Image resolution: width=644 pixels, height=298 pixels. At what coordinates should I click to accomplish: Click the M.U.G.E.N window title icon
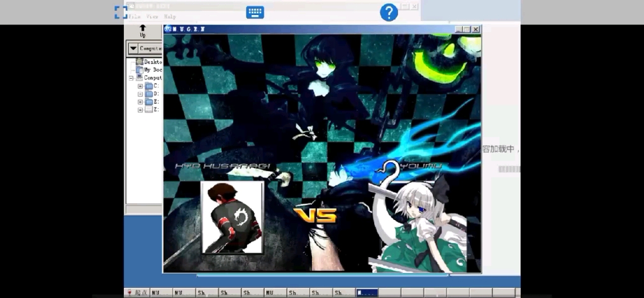click(168, 29)
